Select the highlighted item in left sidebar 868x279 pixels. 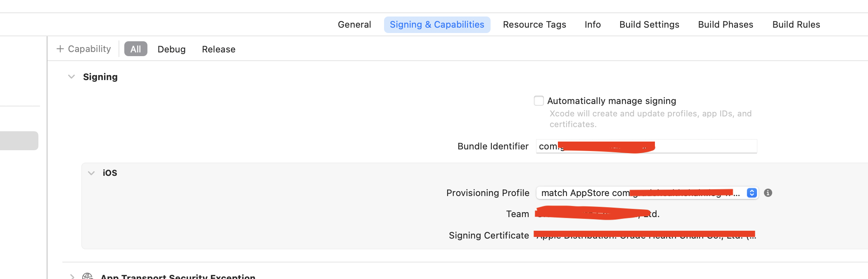[x=19, y=141]
